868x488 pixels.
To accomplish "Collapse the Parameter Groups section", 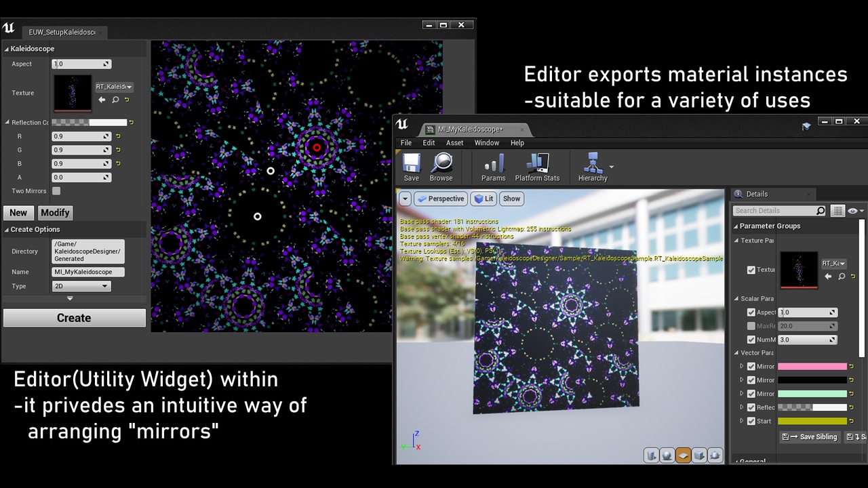I will [736, 226].
